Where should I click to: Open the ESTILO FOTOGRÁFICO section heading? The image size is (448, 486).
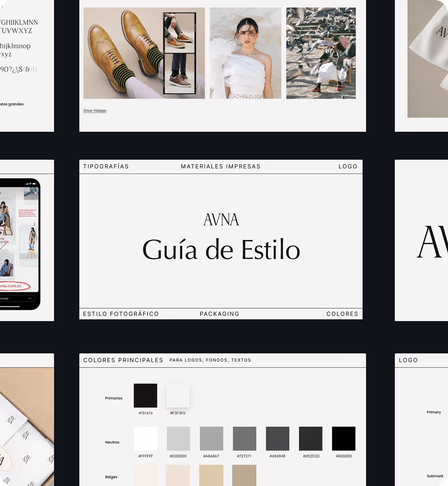[x=120, y=314]
